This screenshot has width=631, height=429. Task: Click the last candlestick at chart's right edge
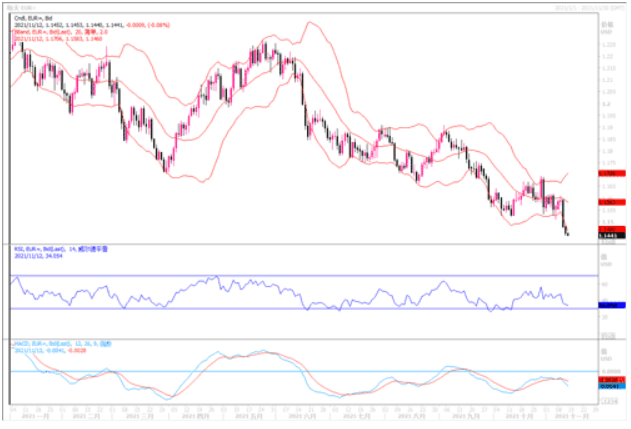pyautogui.click(x=568, y=234)
